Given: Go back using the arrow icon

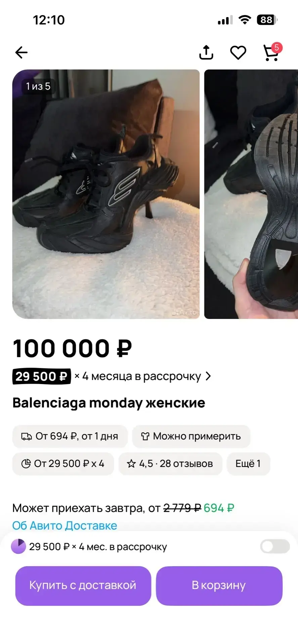Looking at the screenshot, I should tap(22, 53).
